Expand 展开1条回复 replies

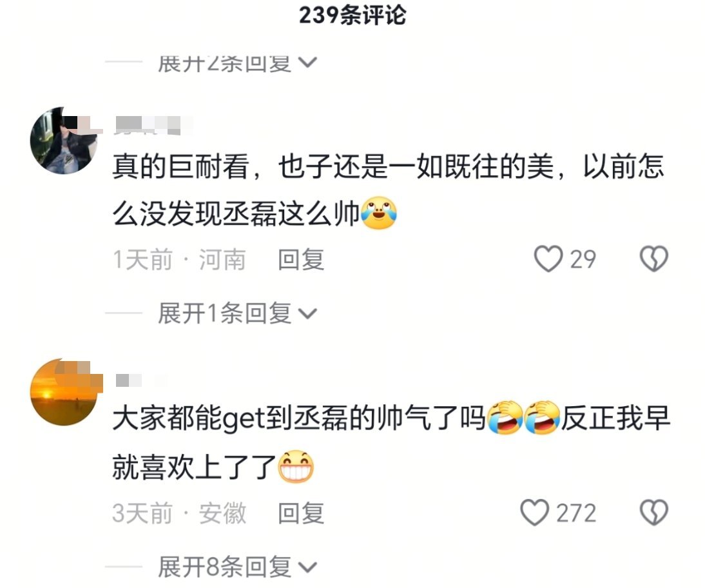pyautogui.click(x=237, y=313)
